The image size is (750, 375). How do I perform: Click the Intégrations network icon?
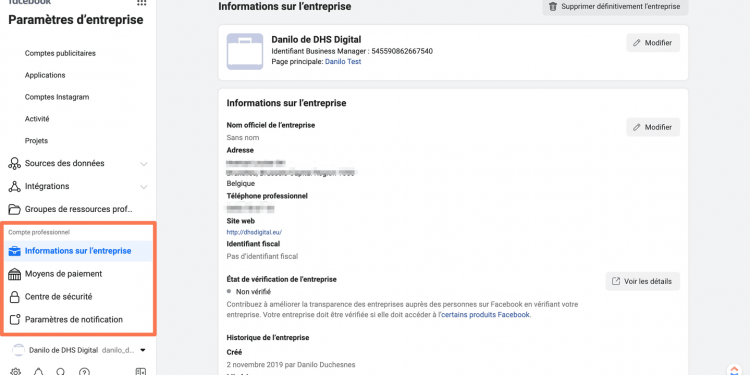(15, 187)
